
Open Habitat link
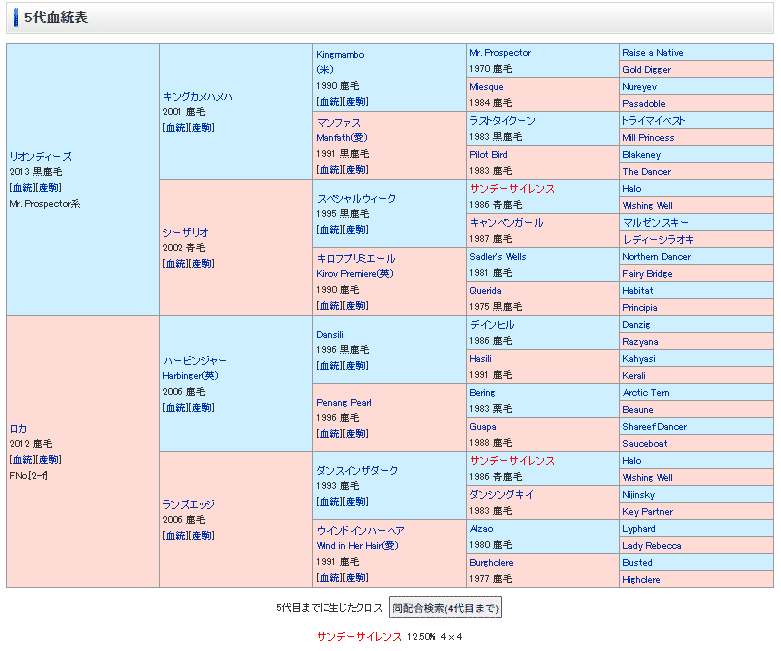(638, 290)
